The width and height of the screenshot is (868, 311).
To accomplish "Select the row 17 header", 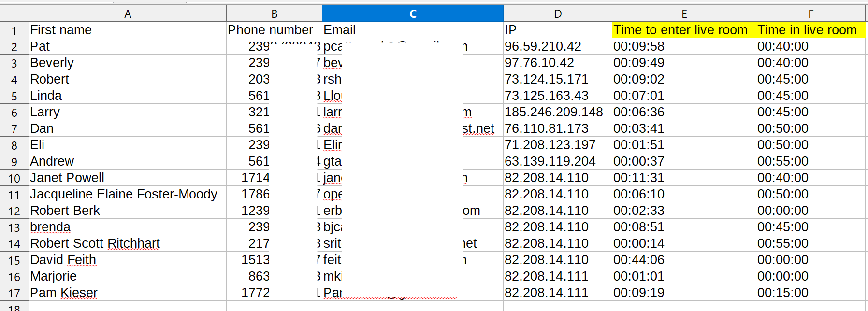I will click(x=14, y=293).
